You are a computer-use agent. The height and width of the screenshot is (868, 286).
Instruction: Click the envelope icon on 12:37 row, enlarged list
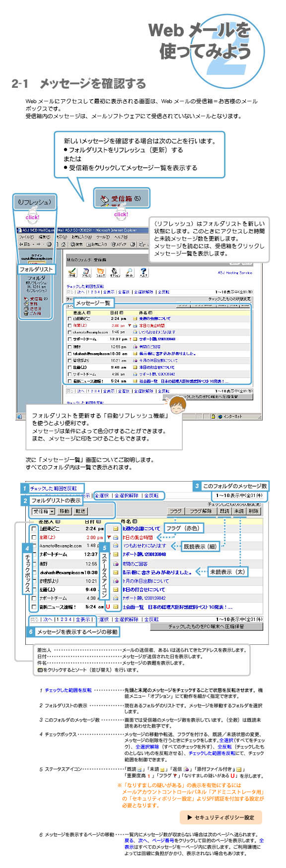pyautogui.click(x=116, y=555)
